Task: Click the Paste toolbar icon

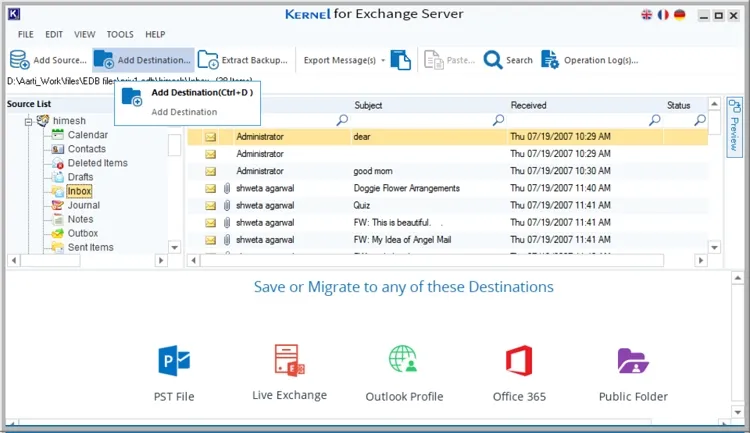Action: [x=434, y=60]
